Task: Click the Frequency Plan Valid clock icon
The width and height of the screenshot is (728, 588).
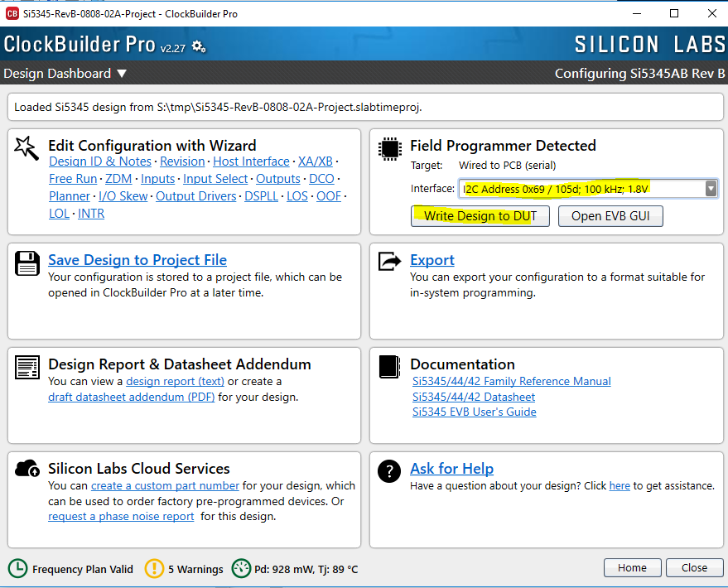Action: point(17,568)
